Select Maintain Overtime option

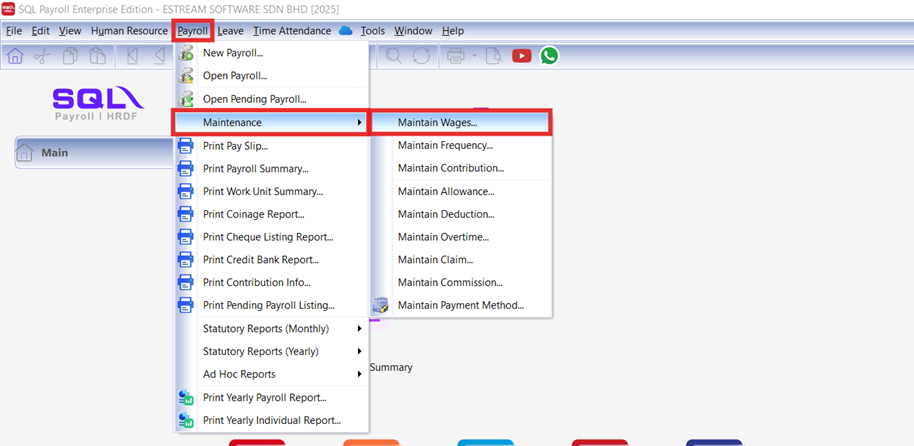click(443, 237)
